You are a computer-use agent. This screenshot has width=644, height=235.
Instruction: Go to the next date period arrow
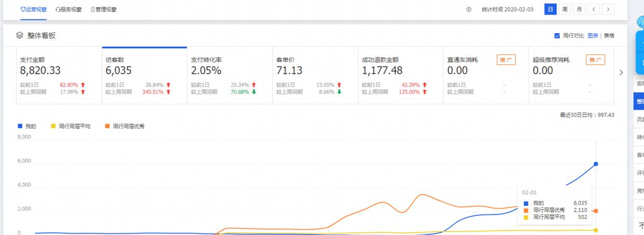click(608, 9)
